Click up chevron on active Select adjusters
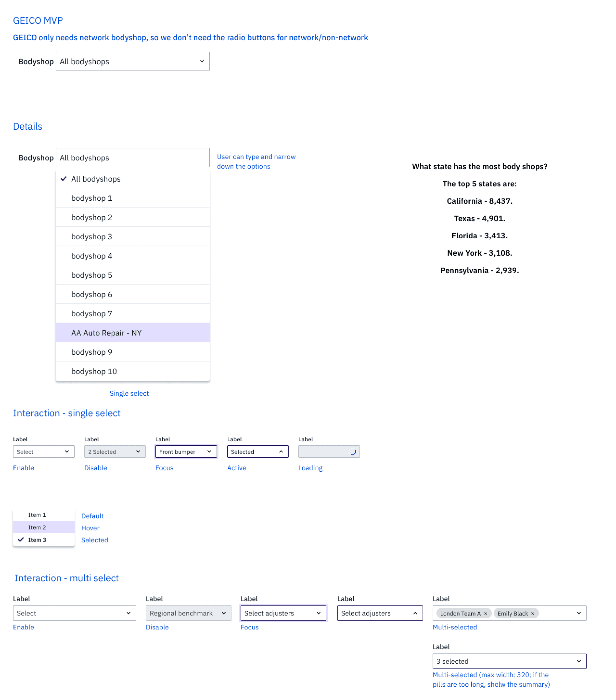 click(x=415, y=613)
